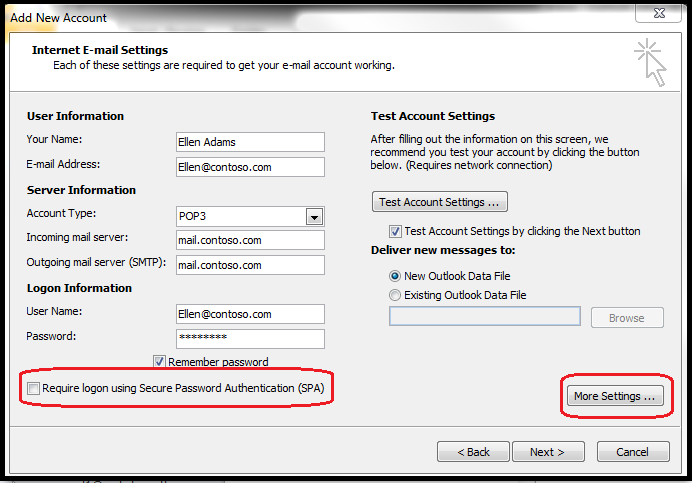
Task: Proceed by clicking Next
Action: pos(547,452)
